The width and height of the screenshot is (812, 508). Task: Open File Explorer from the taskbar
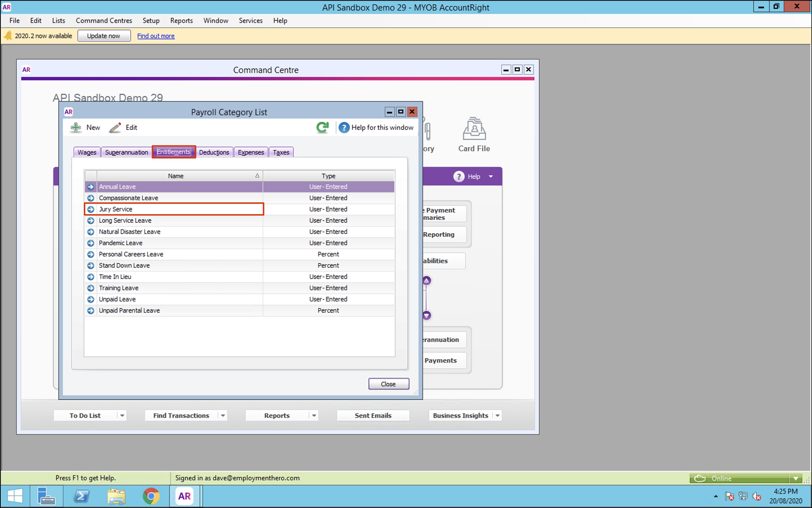[x=116, y=496]
